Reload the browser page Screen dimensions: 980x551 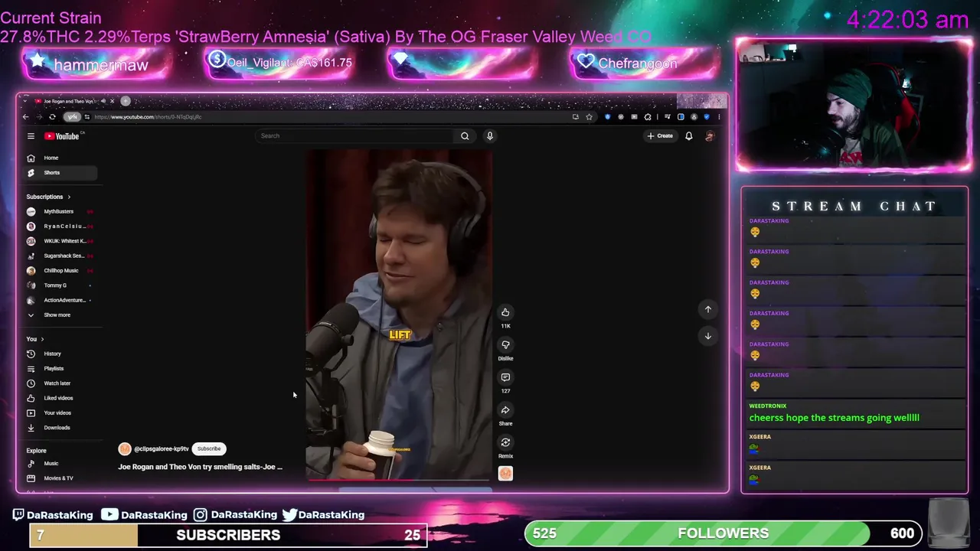pyautogui.click(x=52, y=117)
